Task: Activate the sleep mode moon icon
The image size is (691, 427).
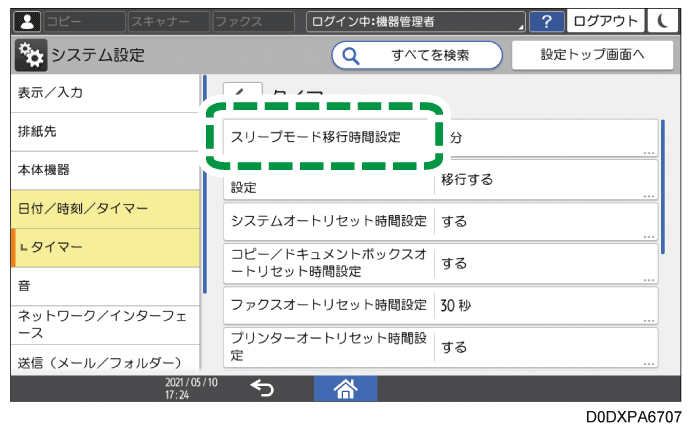Action: [x=662, y=21]
